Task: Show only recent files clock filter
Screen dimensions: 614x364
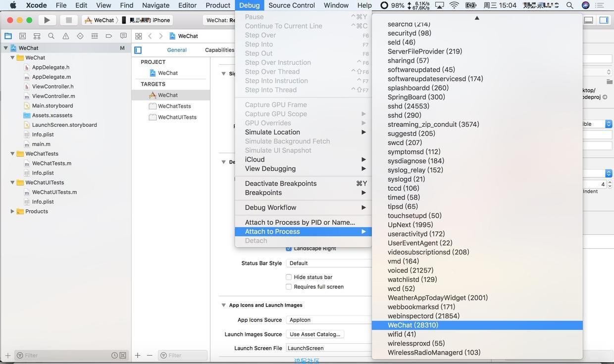Action: (114, 355)
